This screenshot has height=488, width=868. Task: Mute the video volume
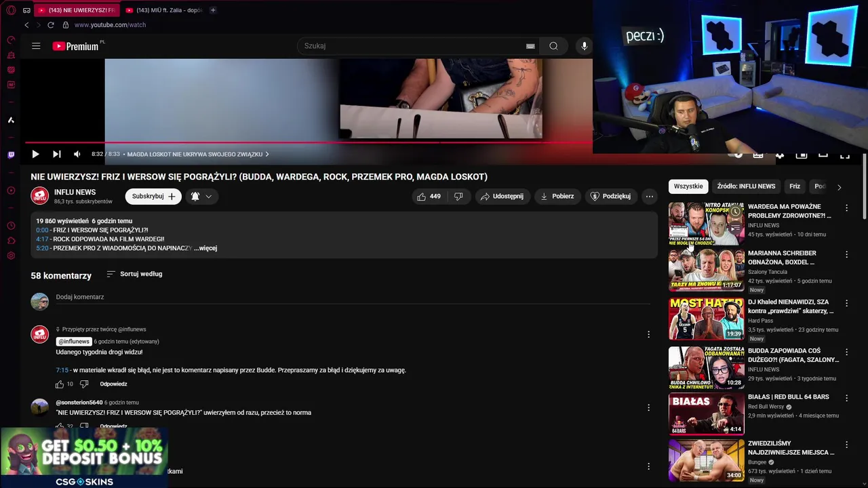(x=77, y=155)
